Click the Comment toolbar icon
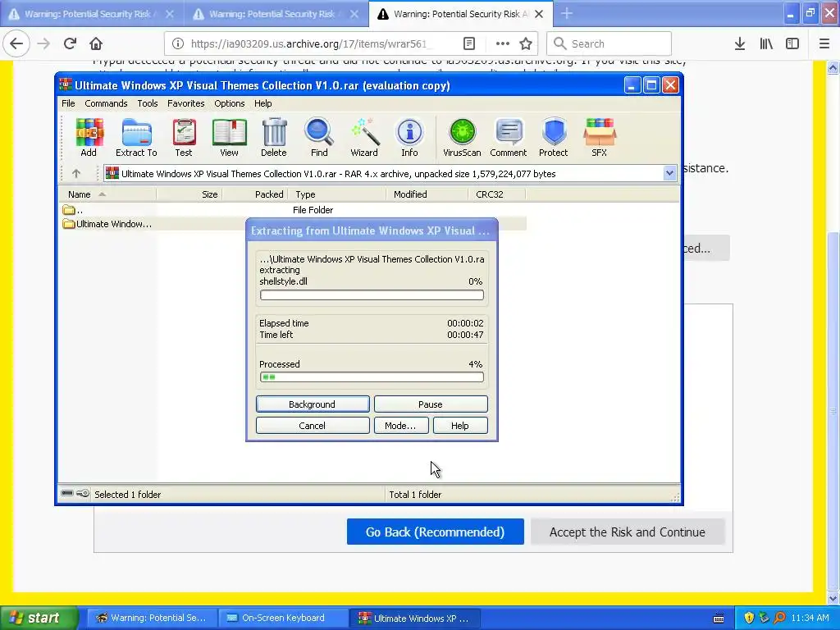The image size is (840, 630). (x=509, y=138)
